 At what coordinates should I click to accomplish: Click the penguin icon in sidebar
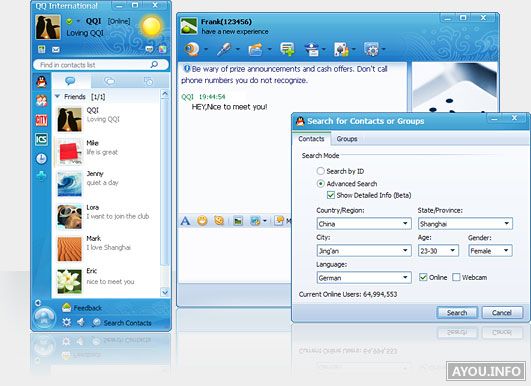(41, 82)
